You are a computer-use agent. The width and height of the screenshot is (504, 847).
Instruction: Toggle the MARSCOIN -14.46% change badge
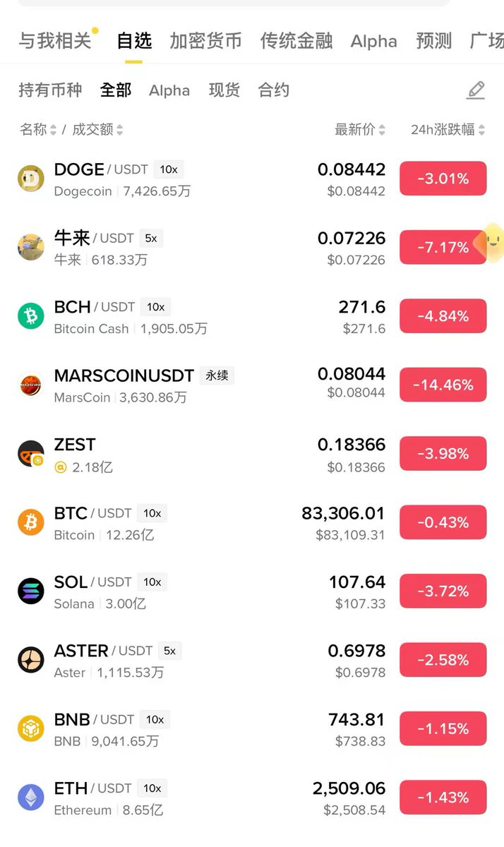tap(443, 385)
